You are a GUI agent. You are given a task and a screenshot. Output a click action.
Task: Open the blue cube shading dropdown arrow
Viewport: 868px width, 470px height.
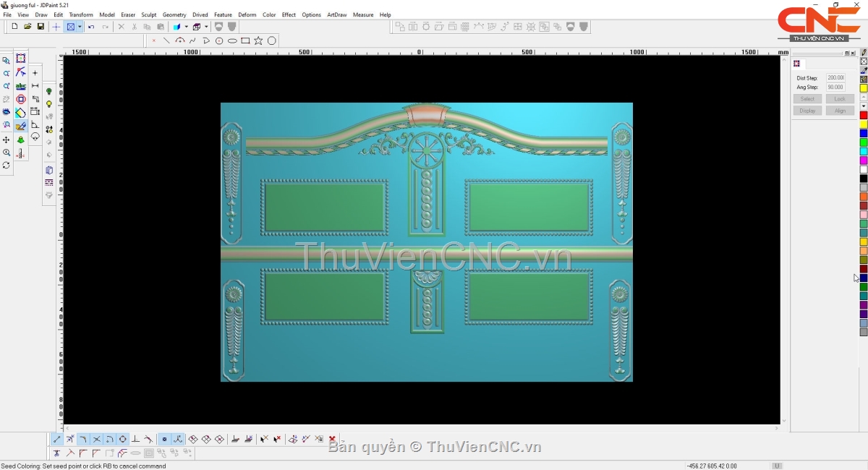[x=186, y=27]
